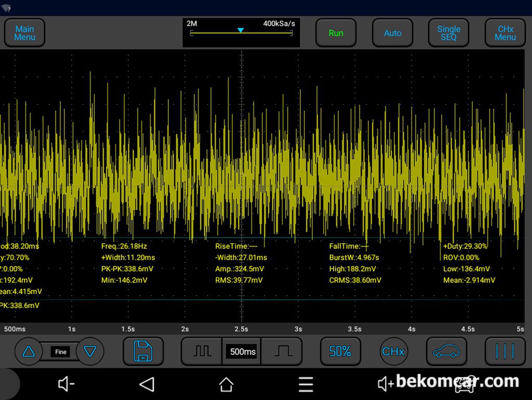This screenshot has width=532, height=400.
Task: Tap the vertical cursor lines icon
Action: coord(504,352)
